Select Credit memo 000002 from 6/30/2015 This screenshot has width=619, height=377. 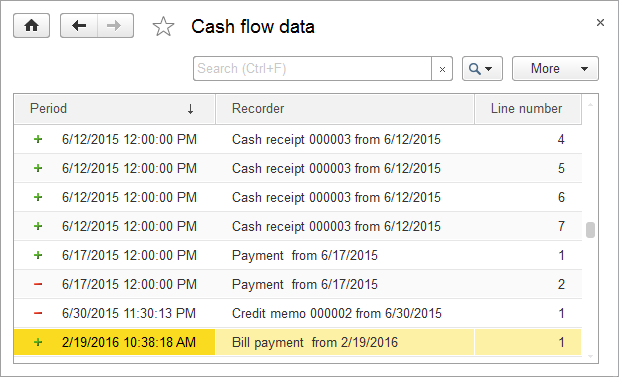tap(337, 313)
